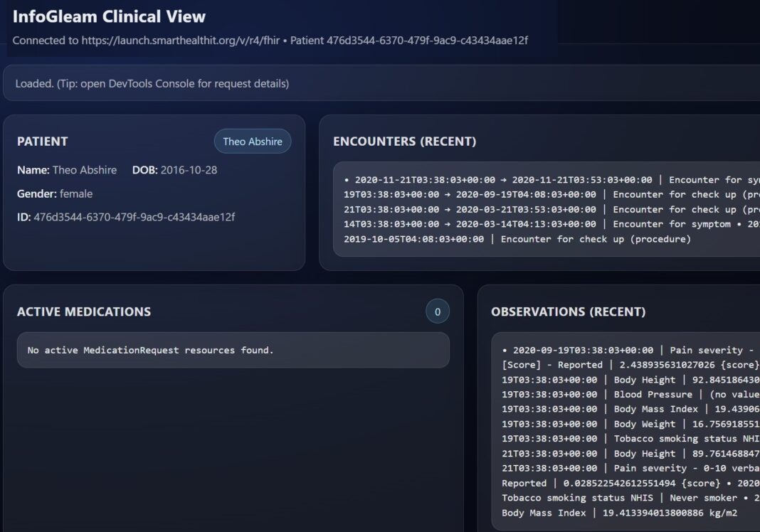The width and height of the screenshot is (760, 532).
Task: Click the 21T03:38:03 Pain severity 0-10 verbal line
Action: [x=630, y=469]
